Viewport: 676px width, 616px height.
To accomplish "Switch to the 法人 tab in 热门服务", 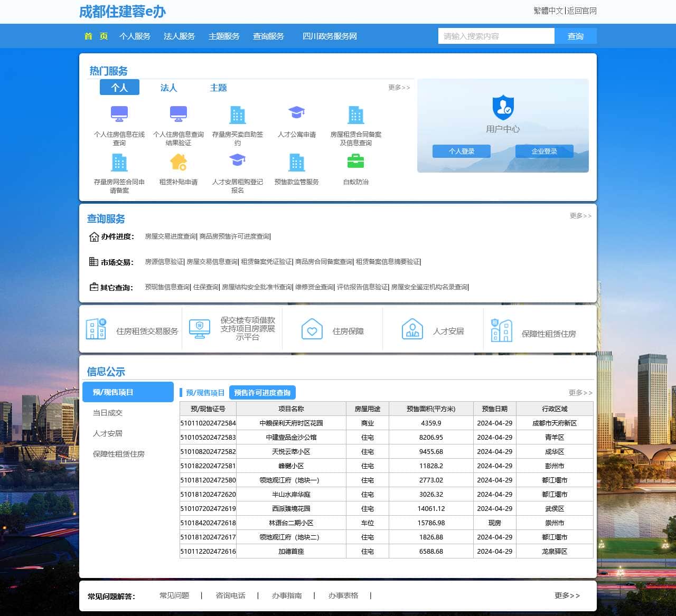I will 168,88.
